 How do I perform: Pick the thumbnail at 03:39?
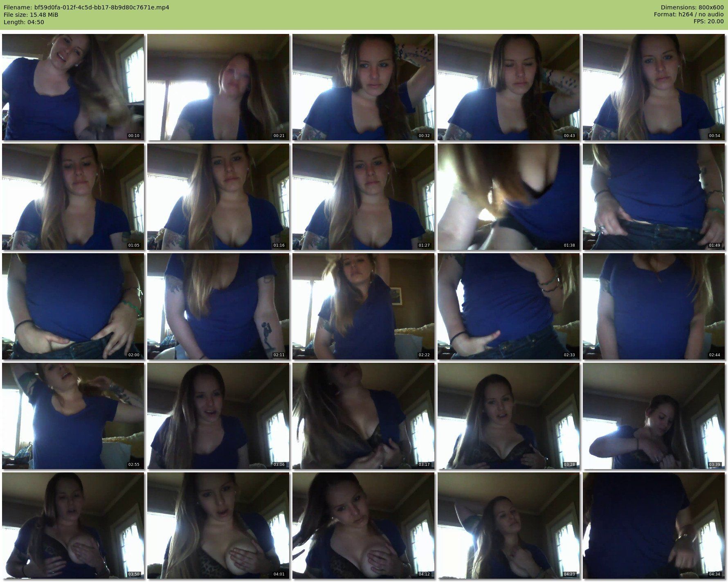pos(654,416)
